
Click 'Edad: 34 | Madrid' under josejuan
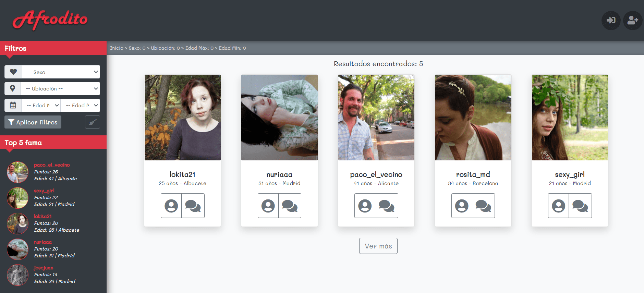tap(54, 281)
